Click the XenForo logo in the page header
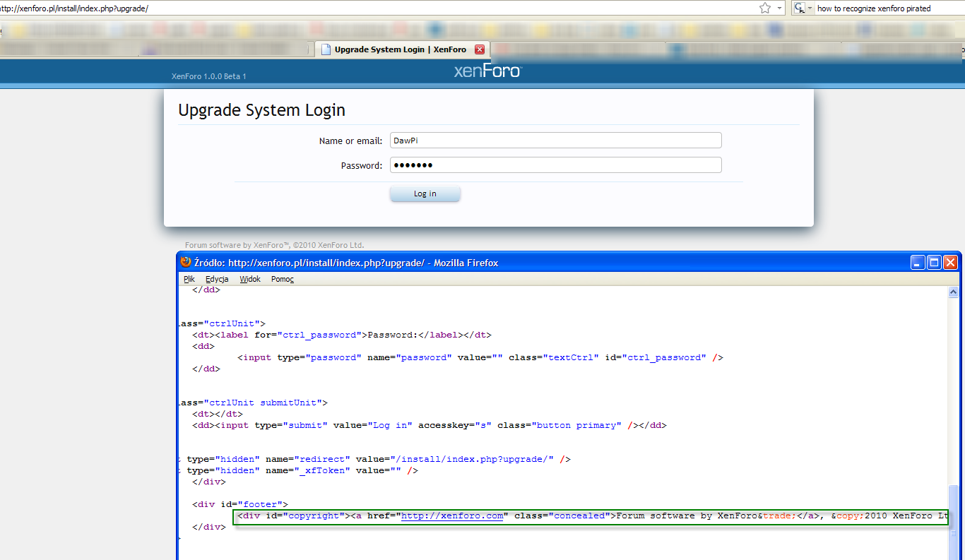This screenshot has width=965, height=560. click(487, 70)
